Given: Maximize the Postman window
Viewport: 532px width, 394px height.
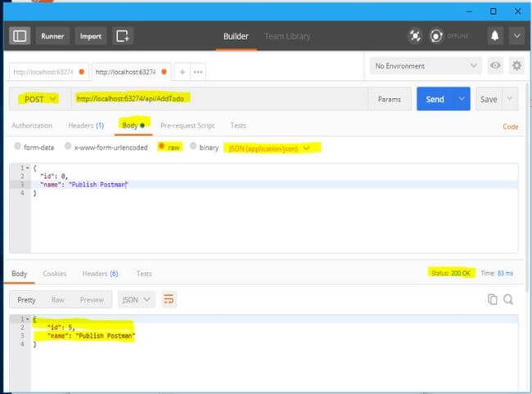Looking at the screenshot, I should (494, 11).
